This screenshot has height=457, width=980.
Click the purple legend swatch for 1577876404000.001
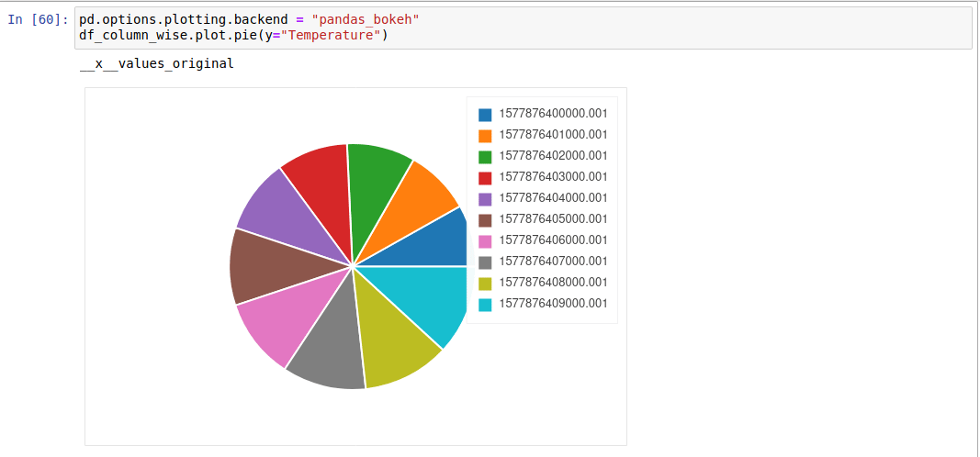tap(485, 199)
